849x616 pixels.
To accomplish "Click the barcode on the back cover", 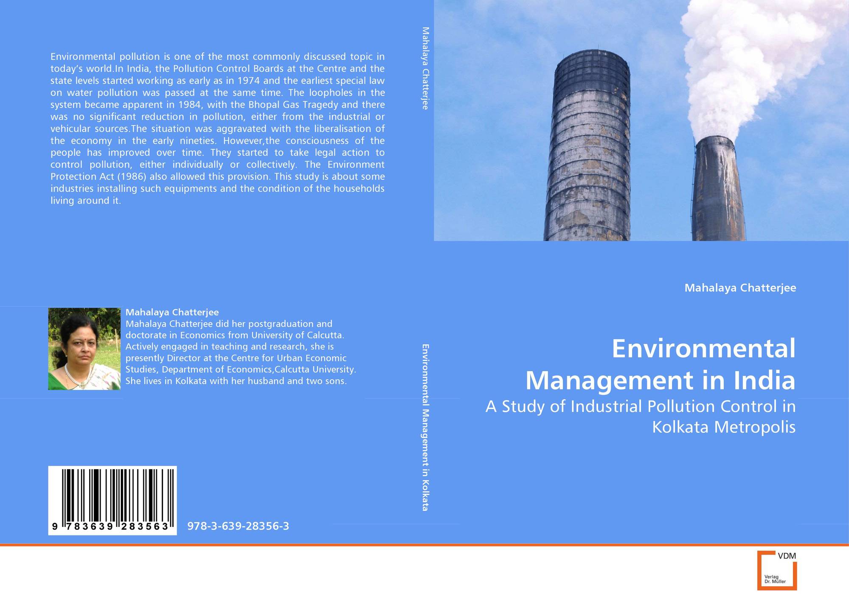I will pyautogui.click(x=112, y=494).
